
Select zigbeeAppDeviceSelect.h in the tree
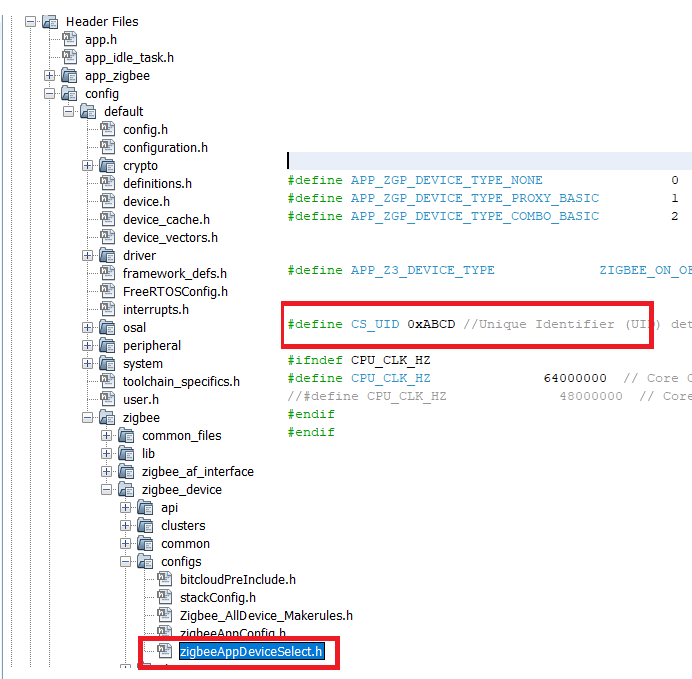(x=251, y=652)
